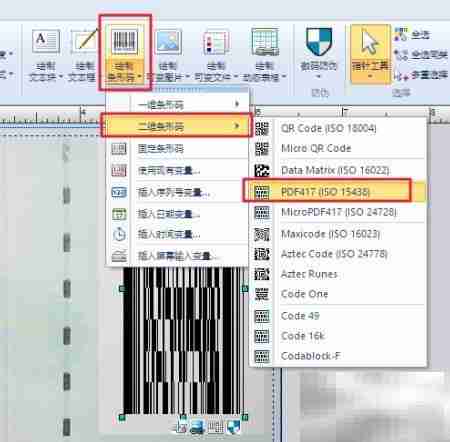Viewport: 450px width, 442px height.
Task: Choose the insert serial number variable entry
Action: tap(178, 193)
